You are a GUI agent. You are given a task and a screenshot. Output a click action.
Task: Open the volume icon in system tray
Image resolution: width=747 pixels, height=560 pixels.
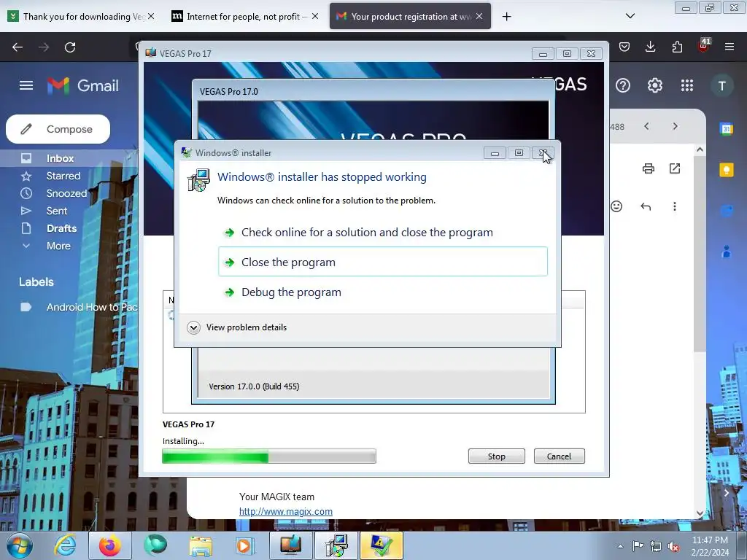(x=673, y=547)
